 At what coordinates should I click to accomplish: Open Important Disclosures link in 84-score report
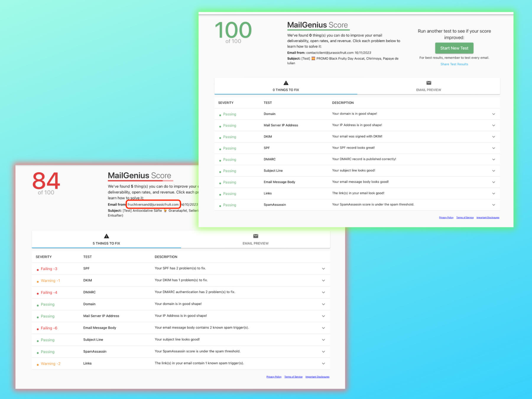[x=317, y=377]
